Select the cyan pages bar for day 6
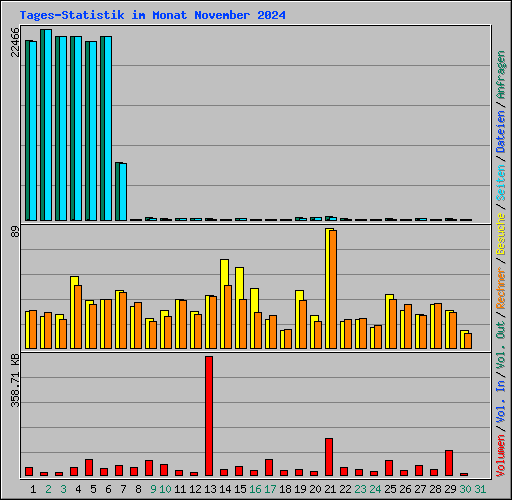512x500 pixels. click(x=108, y=129)
